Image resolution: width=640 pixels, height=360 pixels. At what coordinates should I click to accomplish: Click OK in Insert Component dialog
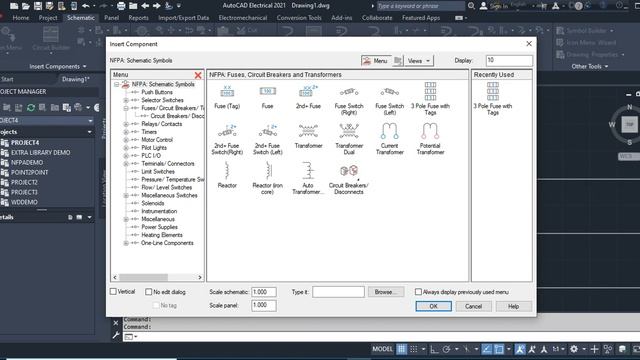[x=433, y=306]
